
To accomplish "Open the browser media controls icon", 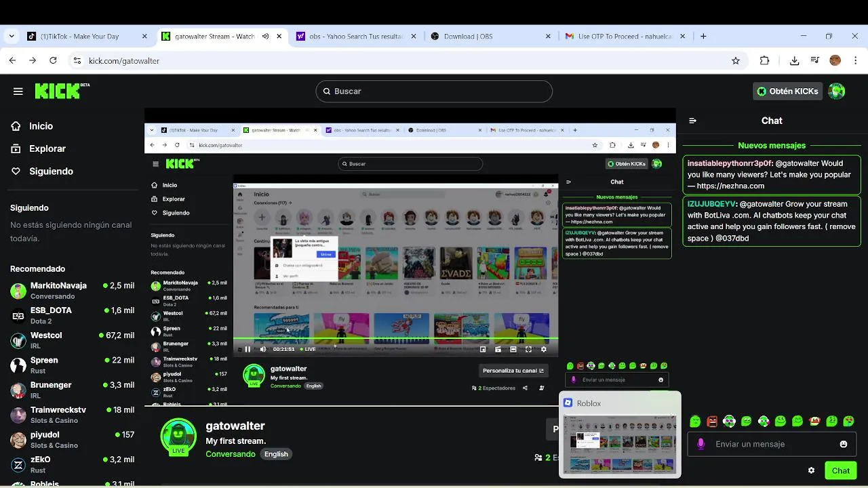I will tap(814, 60).
